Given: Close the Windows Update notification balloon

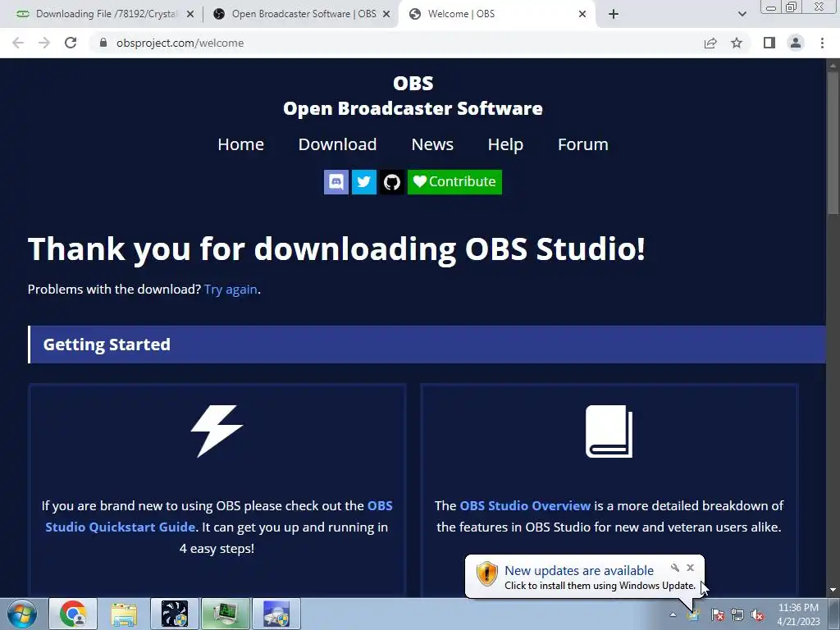Looking at the screenshot, I should (690, 568).
